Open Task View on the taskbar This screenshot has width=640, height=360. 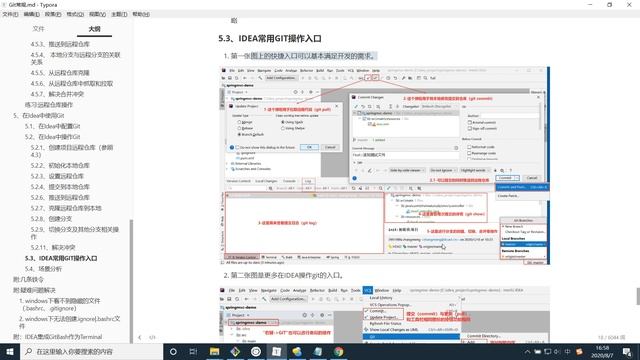coord(193,351)
